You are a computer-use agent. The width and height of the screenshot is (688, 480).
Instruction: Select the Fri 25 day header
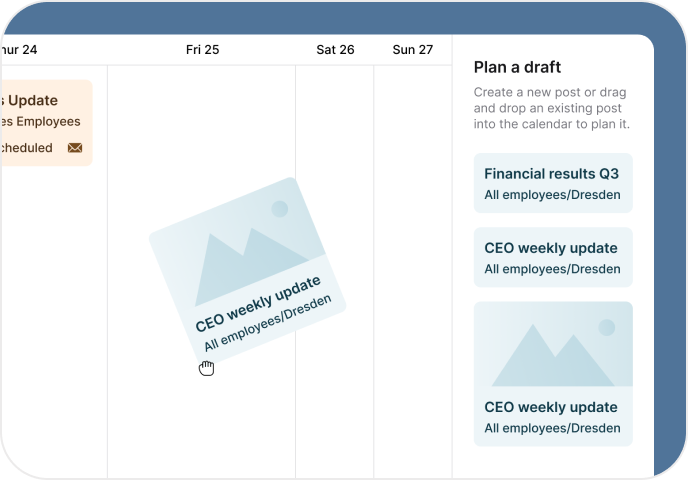(x=202, y=49)
